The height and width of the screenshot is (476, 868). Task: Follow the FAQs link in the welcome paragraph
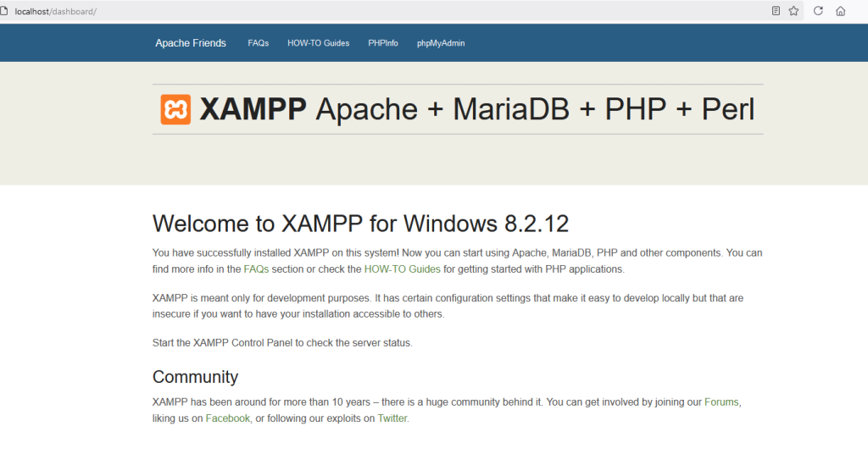click(258, 269)
